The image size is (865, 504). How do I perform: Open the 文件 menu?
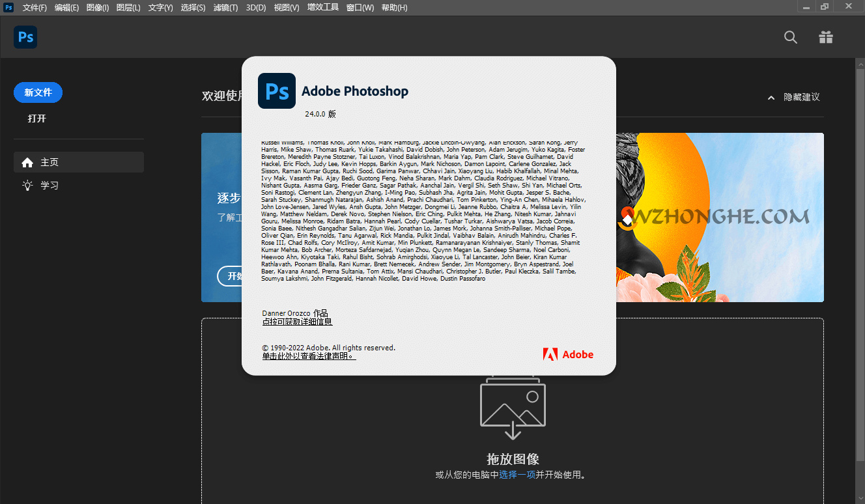click(34, 7)
